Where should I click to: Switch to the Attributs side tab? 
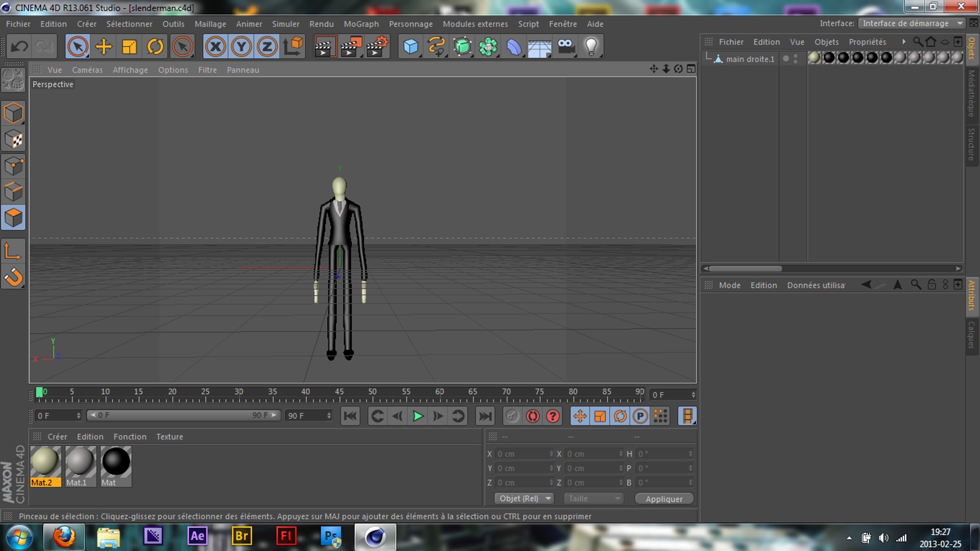971,295
